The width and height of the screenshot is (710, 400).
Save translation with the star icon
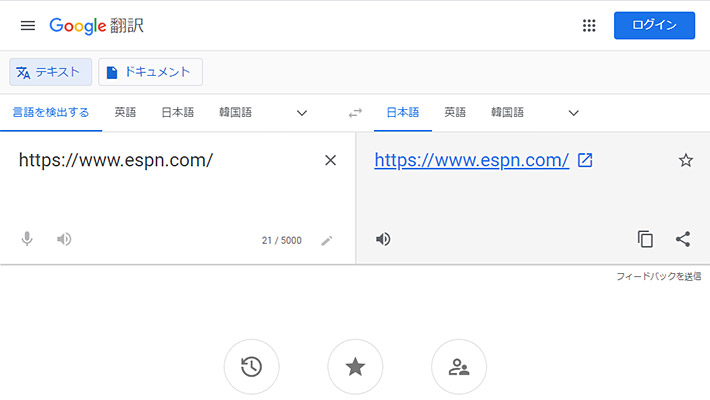tap(685, 160)
